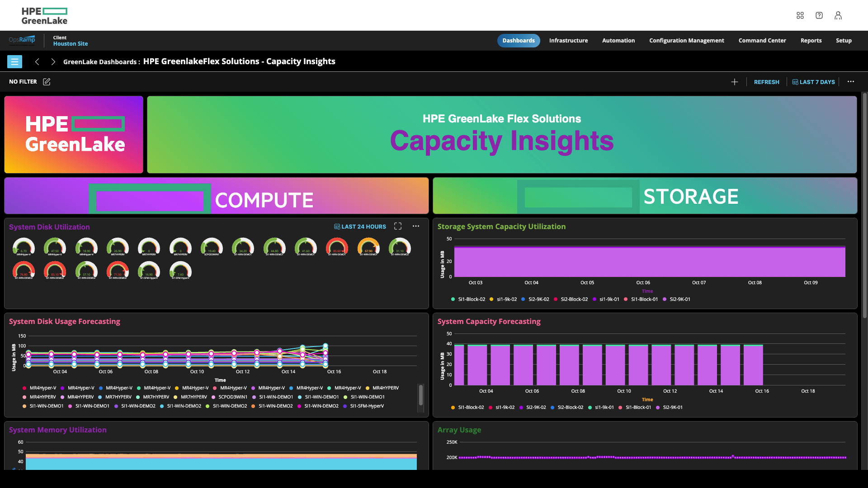Toggle SI1-Block-02 series in Storage Capacity Utilization legend

point(468,299)
